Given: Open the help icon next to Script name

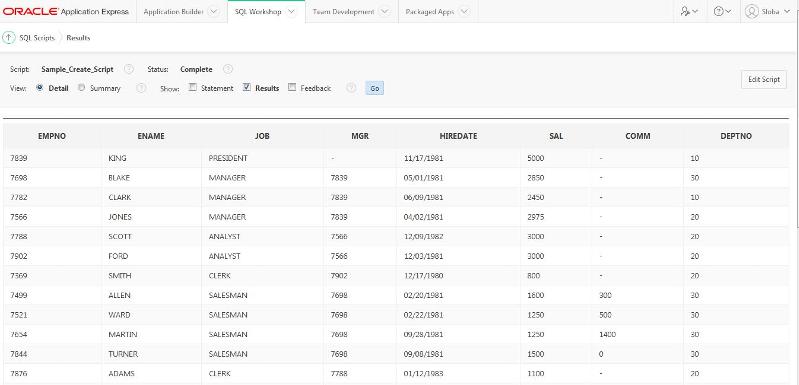Looking at the screenshot, I should [129, 69].
